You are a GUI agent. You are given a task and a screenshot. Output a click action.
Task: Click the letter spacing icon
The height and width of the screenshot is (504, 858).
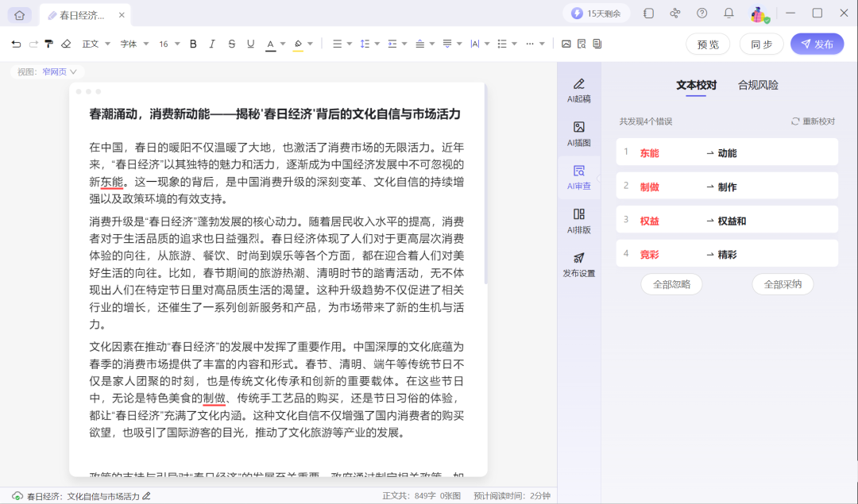pos(474,44)
